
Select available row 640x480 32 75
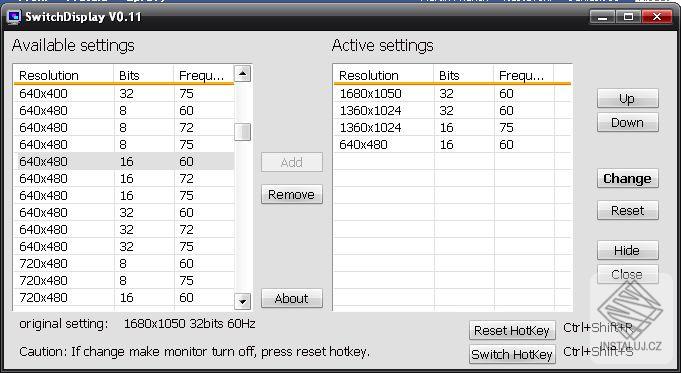124,246
